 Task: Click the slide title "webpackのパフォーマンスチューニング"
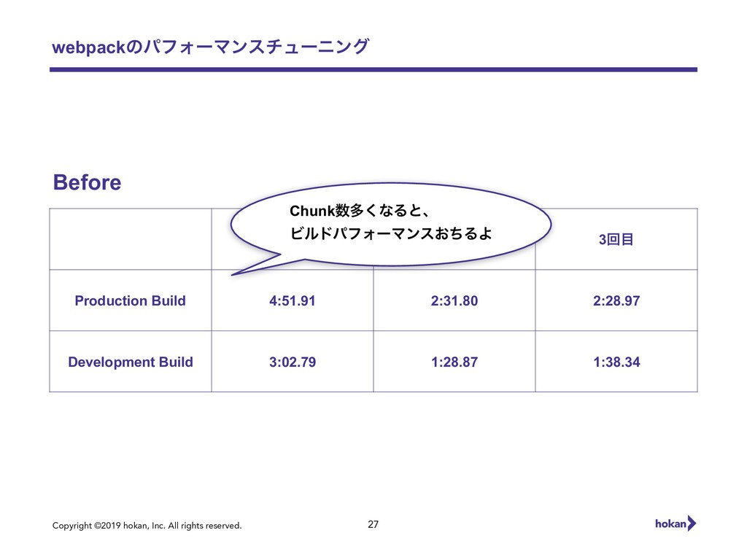210,47
